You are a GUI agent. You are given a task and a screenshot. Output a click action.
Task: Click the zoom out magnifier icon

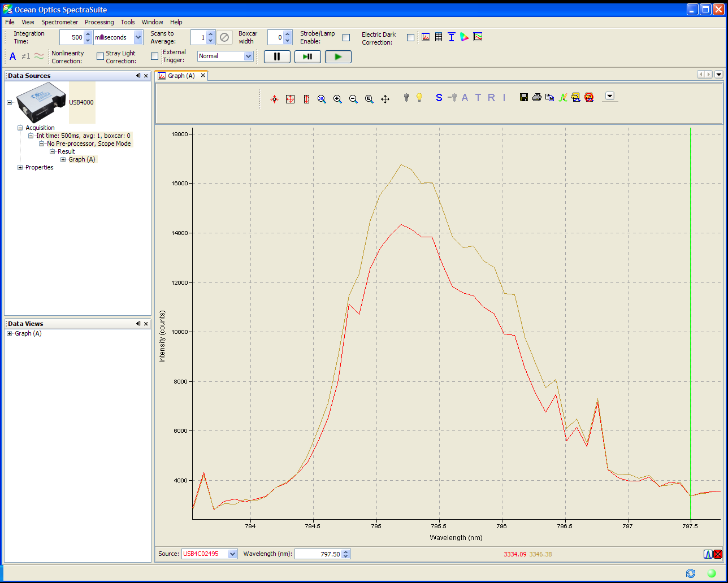pos(353,99)
